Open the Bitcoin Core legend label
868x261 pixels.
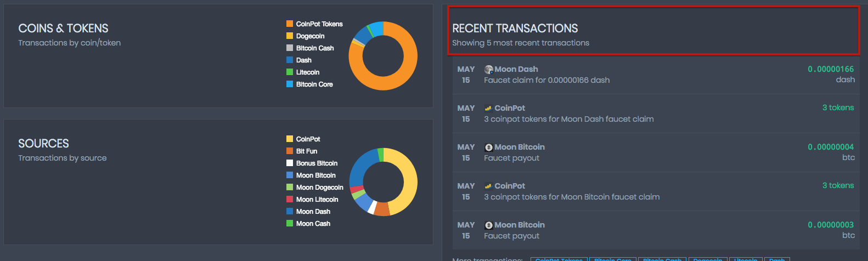[x=314, y=84]
